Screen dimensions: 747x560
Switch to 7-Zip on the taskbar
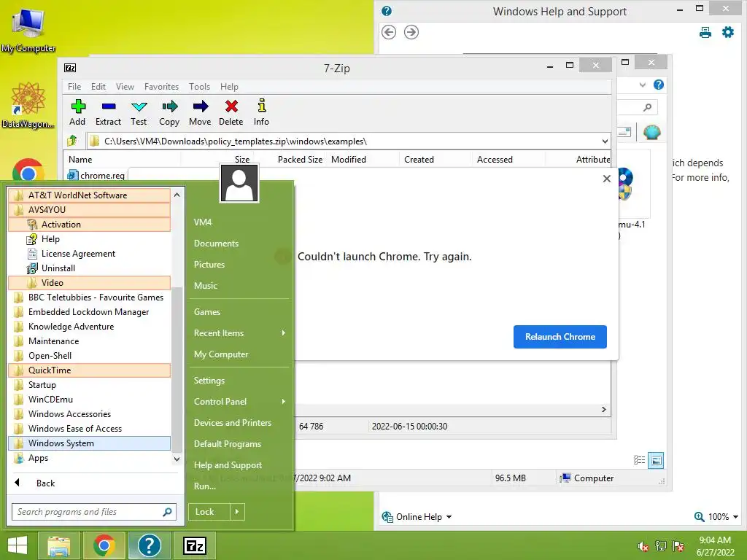click(x=194, y=545)
